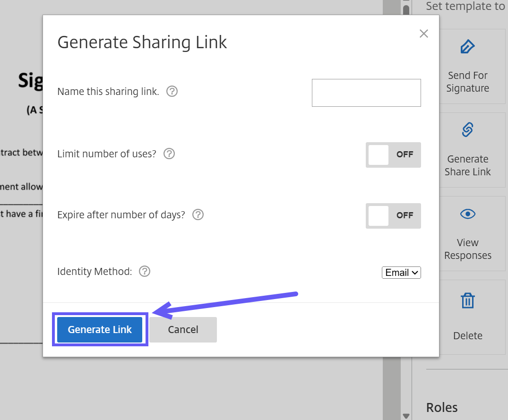Click the View Responses eye icon
Image resolution: width=508 pixels, height=420 pixels.
(x=467, y=214)
